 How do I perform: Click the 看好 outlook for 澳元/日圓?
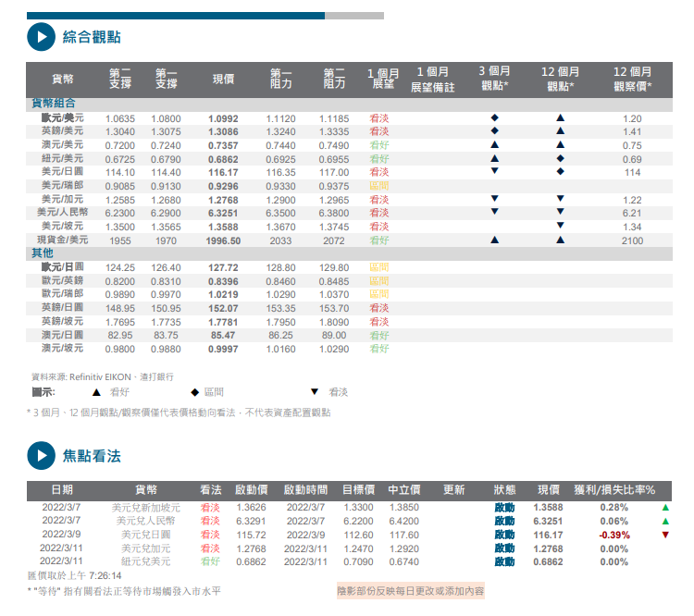pyautogui.click(x=379, y=336)
